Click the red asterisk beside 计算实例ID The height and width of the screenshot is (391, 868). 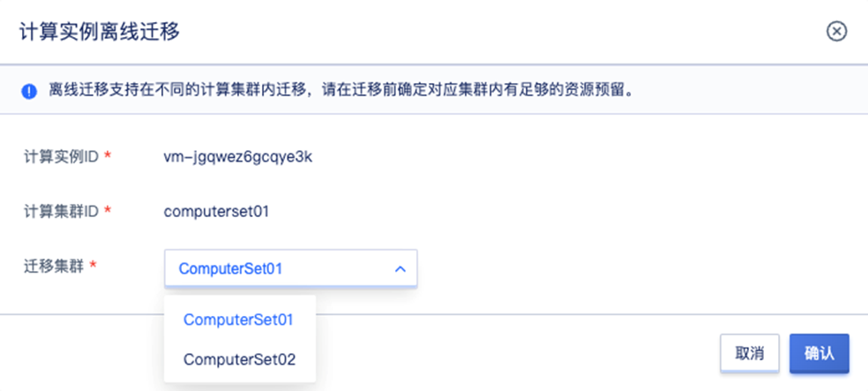tap(108, 156)
